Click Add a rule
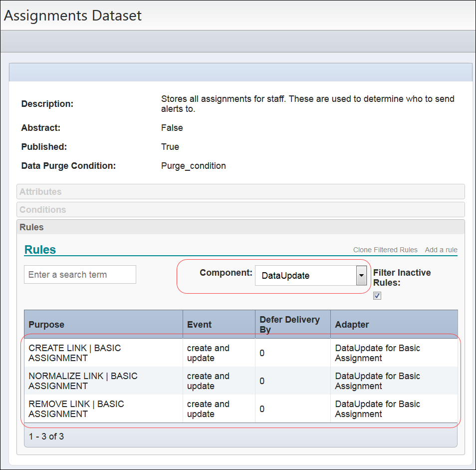Screen dimensions: 476x470 [441, 250]
